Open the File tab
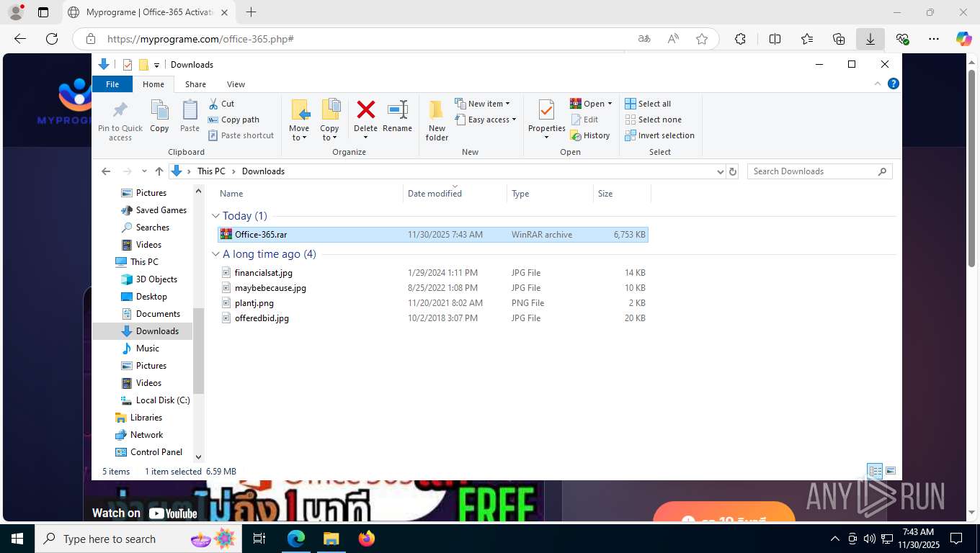980x553 pixels. [x=112, y=84]
